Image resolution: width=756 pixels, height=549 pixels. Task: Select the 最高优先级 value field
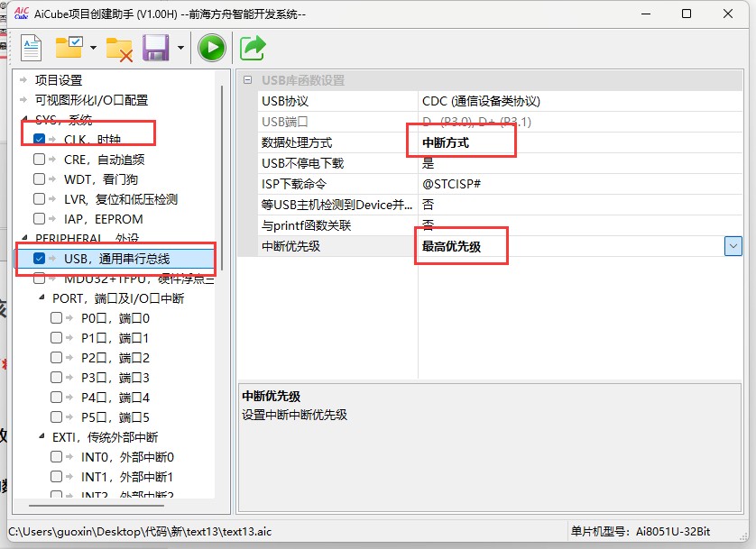point(571,246)
